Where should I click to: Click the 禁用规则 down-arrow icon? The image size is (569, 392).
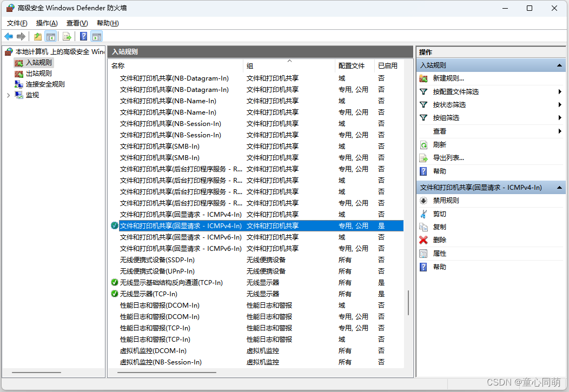[424, 201]
